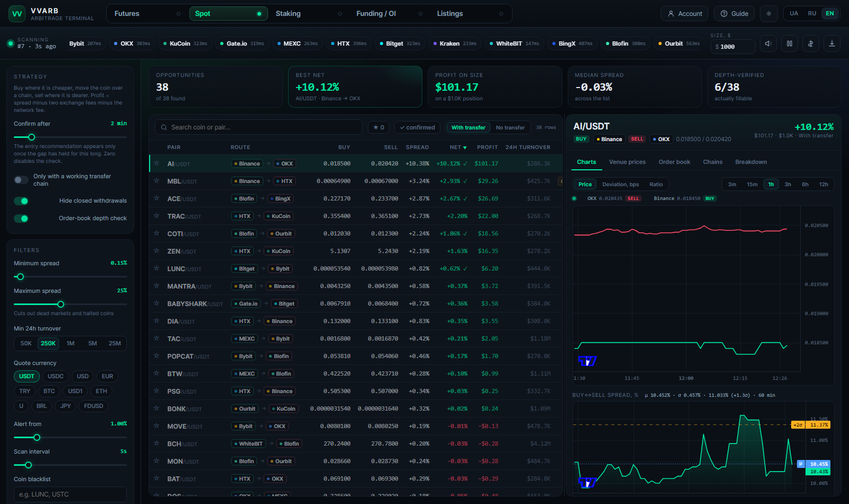
Task: Select the 15m chart timeframe
Action: (x=752, y=185)
